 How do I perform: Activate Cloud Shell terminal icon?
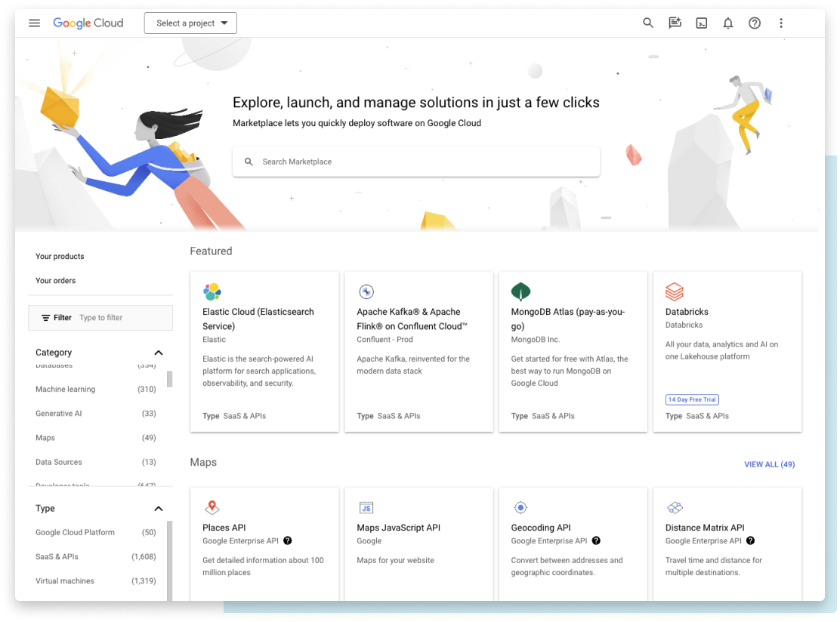tap(701, 23)
